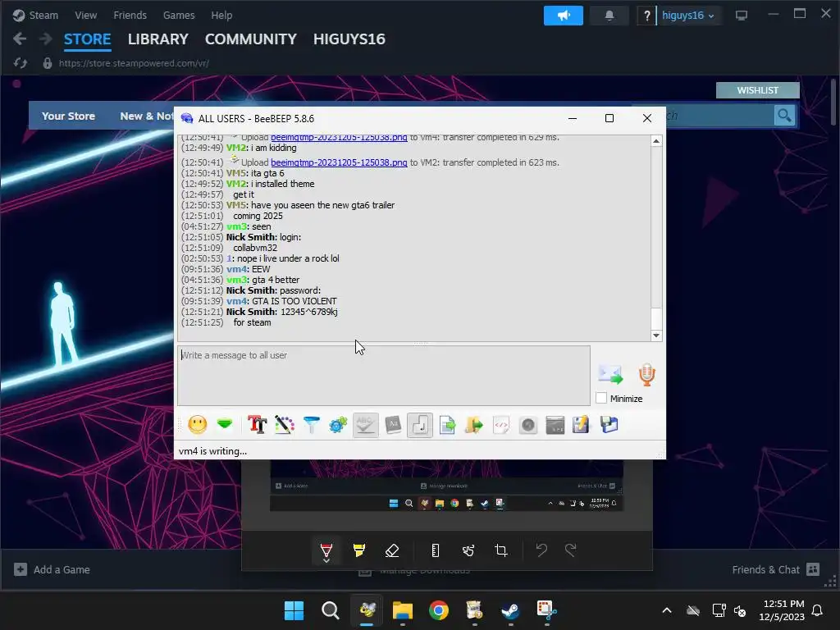Go forward with Steam's forward arrow

[x=46, y=39]
